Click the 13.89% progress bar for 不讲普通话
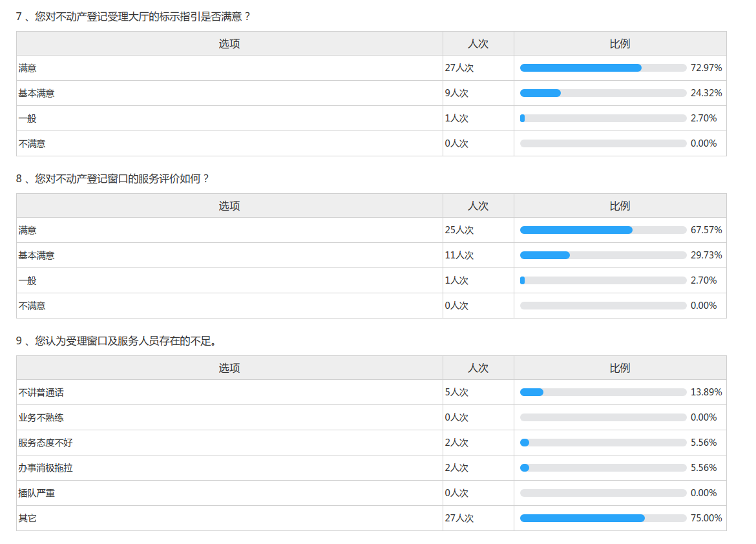Screen dimensions: 756x544 [x=602, y=392]
